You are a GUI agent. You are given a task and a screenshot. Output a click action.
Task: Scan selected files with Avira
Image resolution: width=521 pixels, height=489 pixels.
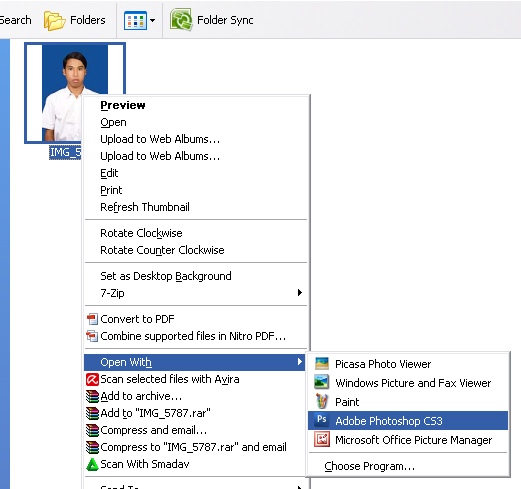tap(195, 379)
